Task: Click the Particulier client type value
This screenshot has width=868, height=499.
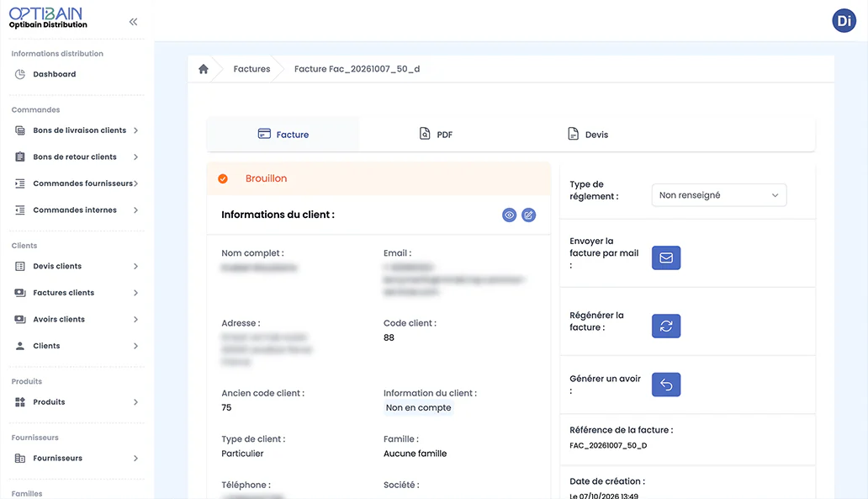Action: 242,454
